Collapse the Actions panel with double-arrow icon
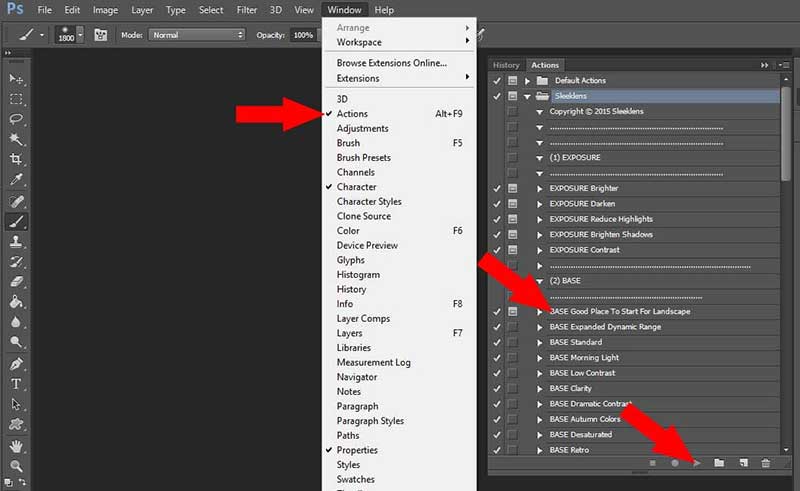The width and height of the screenshot is (800, 491). pyautogui.click(x=764, y=65)
